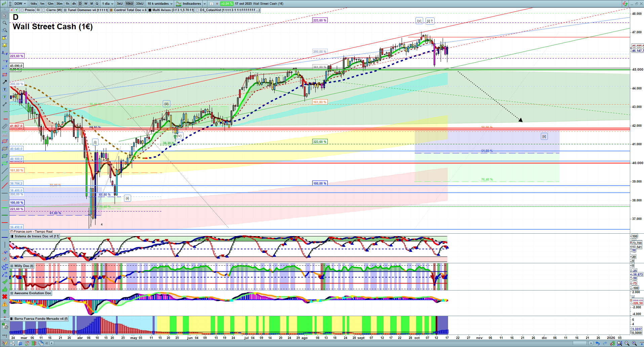Toggle the Willy Doc panel box
Image resolution: width=644 pixels, height=347 pixels.
coord(12,266)
